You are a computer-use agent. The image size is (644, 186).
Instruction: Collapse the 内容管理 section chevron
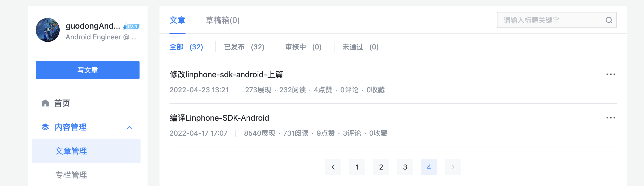129,128
